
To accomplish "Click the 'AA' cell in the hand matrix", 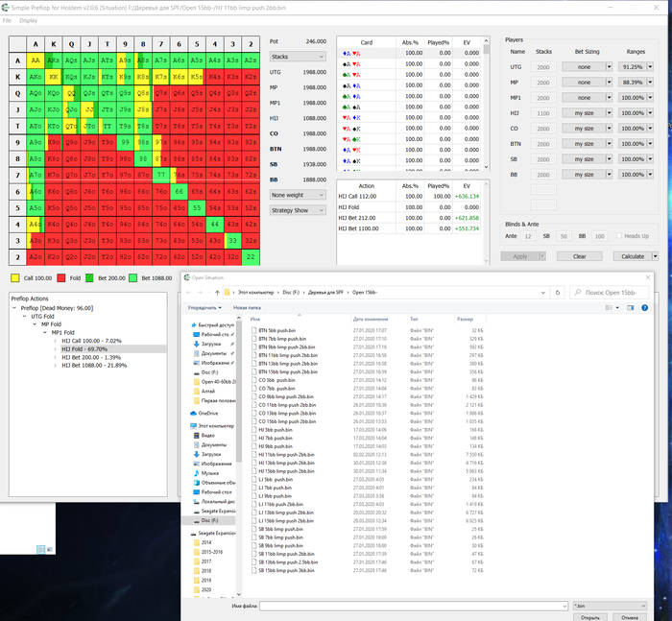I will click(36, 60).
